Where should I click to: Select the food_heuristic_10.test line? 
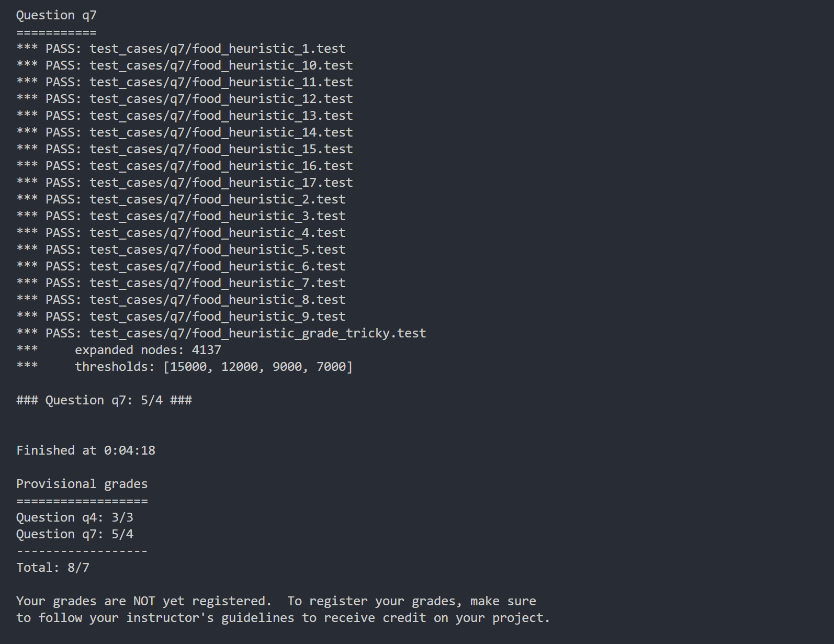click(x=184, y=65)
